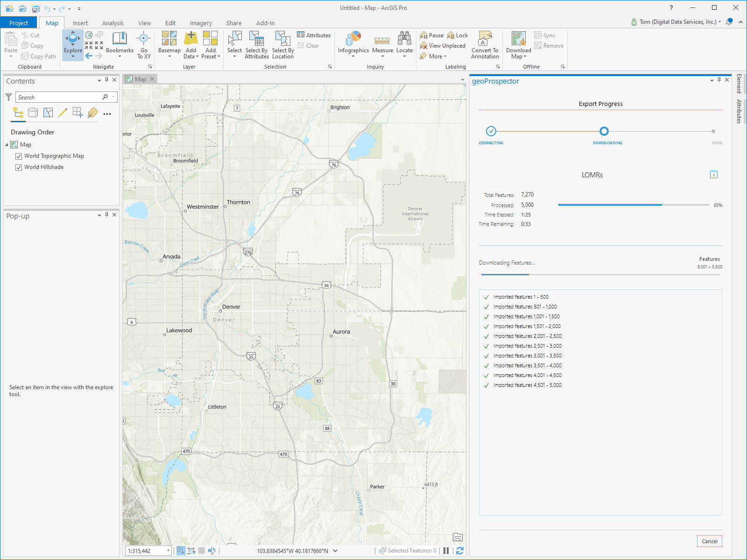The width and height of the screenshot is (747, 560).
Task: List layers by labeling
Action: (93, 112)
